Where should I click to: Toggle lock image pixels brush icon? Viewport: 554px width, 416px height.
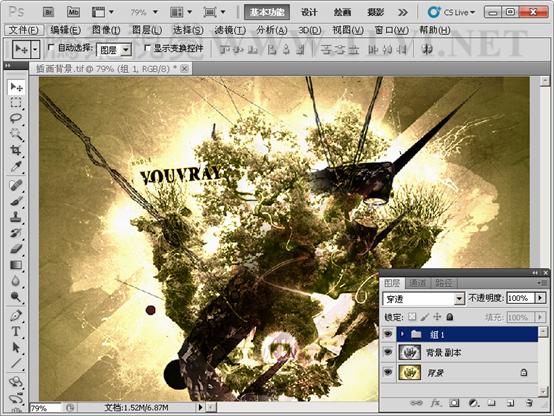(x=425, y=316)
